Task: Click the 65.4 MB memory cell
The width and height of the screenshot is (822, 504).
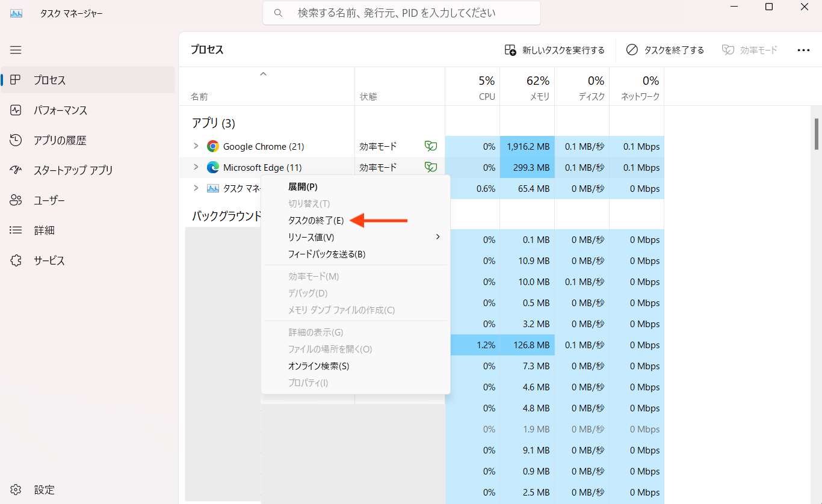Action: (527, 188)
